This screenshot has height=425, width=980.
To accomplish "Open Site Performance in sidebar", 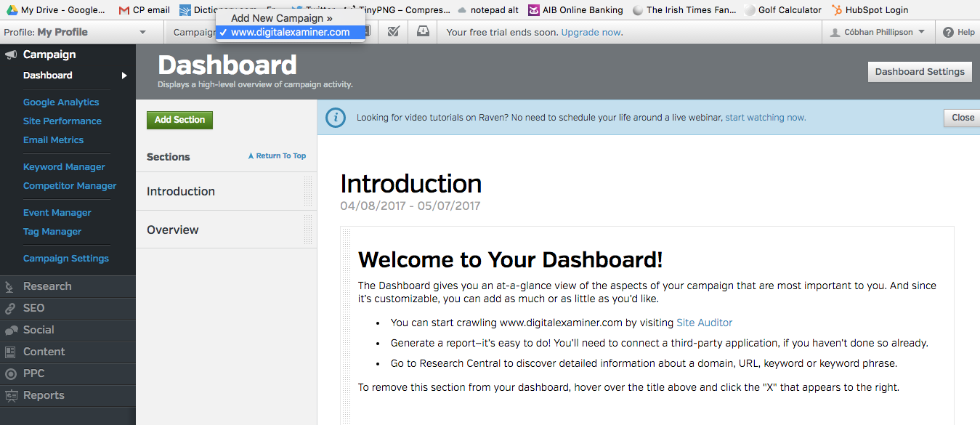I will 62,121.
